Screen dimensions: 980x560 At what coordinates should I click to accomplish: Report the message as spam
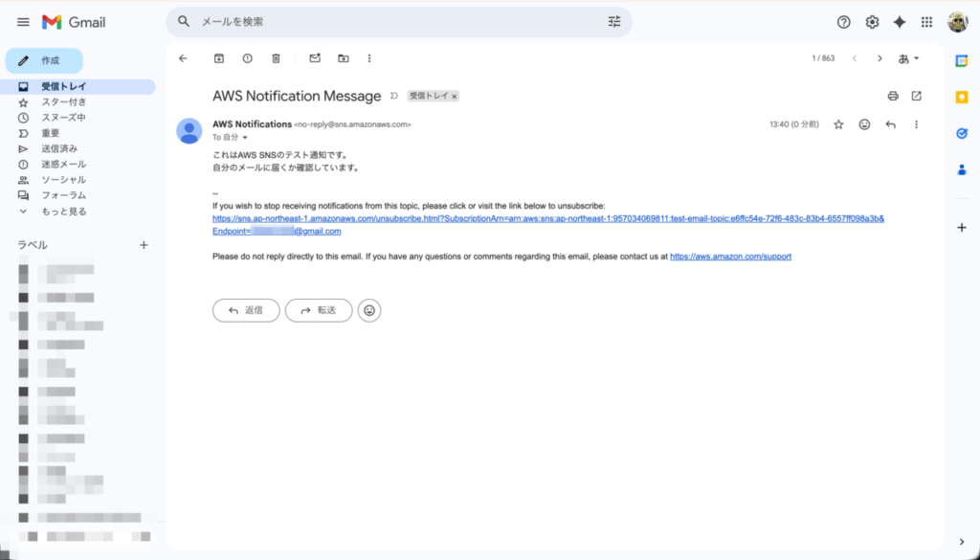(x=248, y=57)
